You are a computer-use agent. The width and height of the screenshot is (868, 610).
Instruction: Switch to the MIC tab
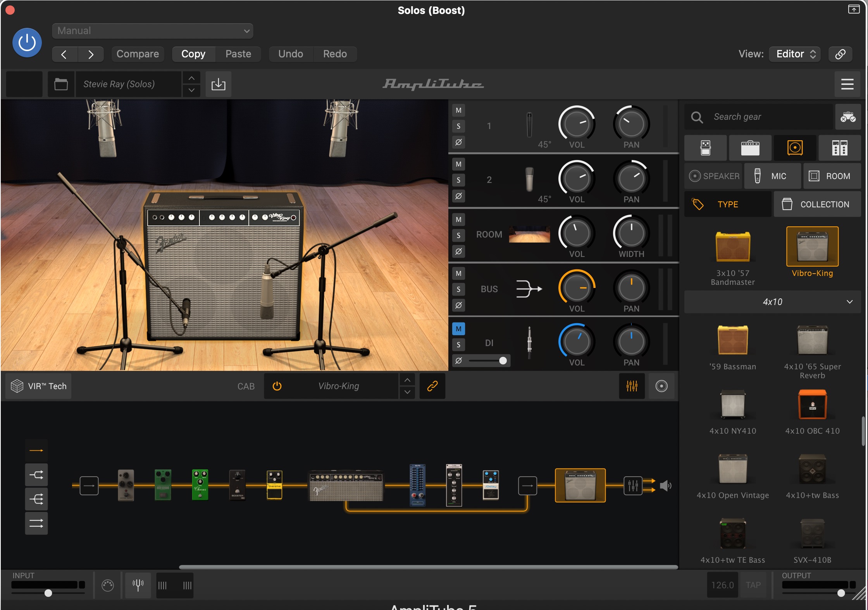pyautogui.click(x=772, y=176)
